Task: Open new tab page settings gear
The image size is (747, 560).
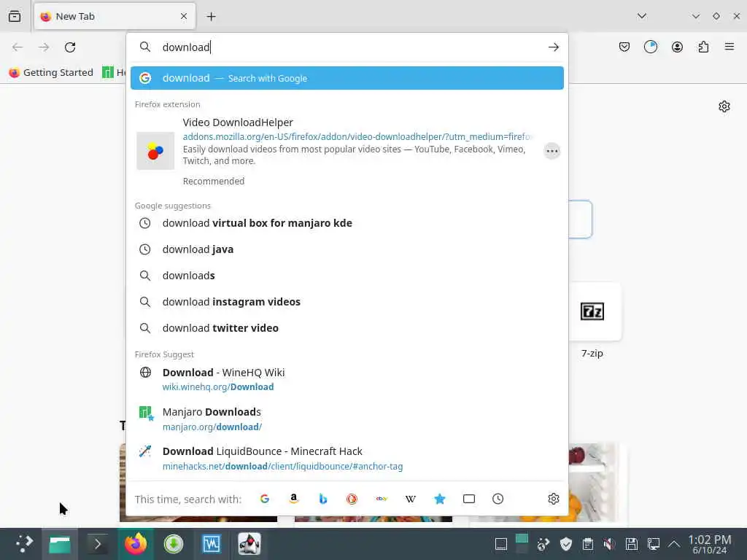Action: pyautogui.click(x=724, y=106)
